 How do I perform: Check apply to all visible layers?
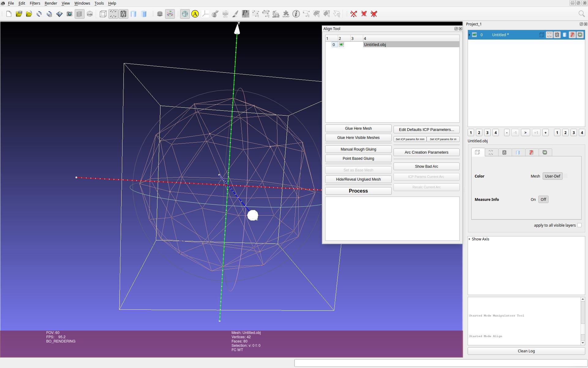pos(579,225)
